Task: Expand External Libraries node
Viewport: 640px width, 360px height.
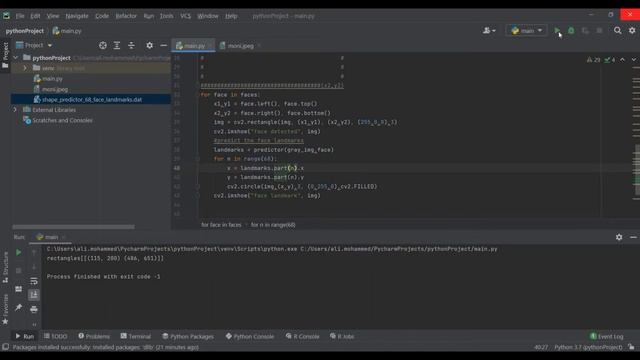Action: (x=15, y=109)
